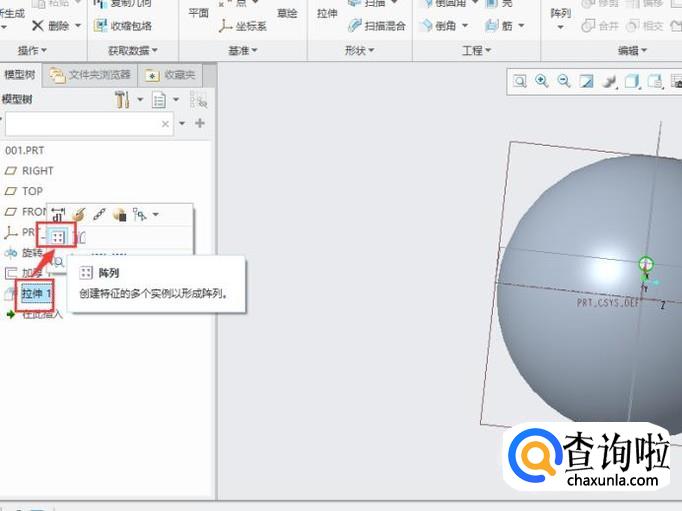Viewport: 682px width, 511px height.
Task: Click the Refit view icon
Action: pyautogui.click(x=520, y=81)
